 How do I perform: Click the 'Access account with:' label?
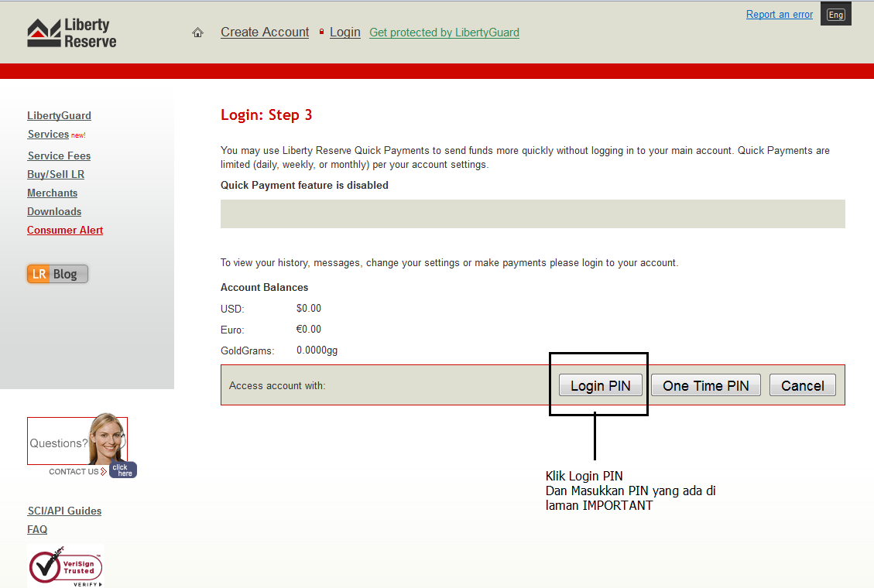click(x=277, y=385)
